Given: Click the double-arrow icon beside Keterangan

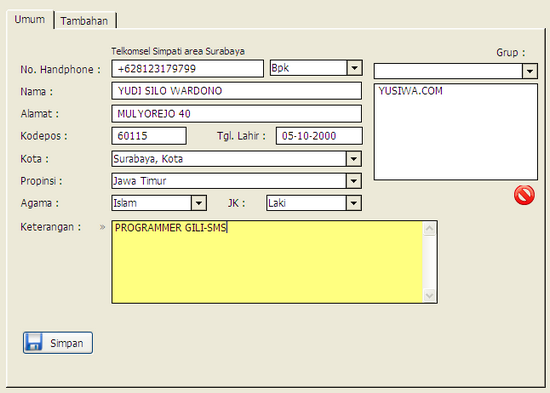Looking at the screenshot, I should coord(102,227).
